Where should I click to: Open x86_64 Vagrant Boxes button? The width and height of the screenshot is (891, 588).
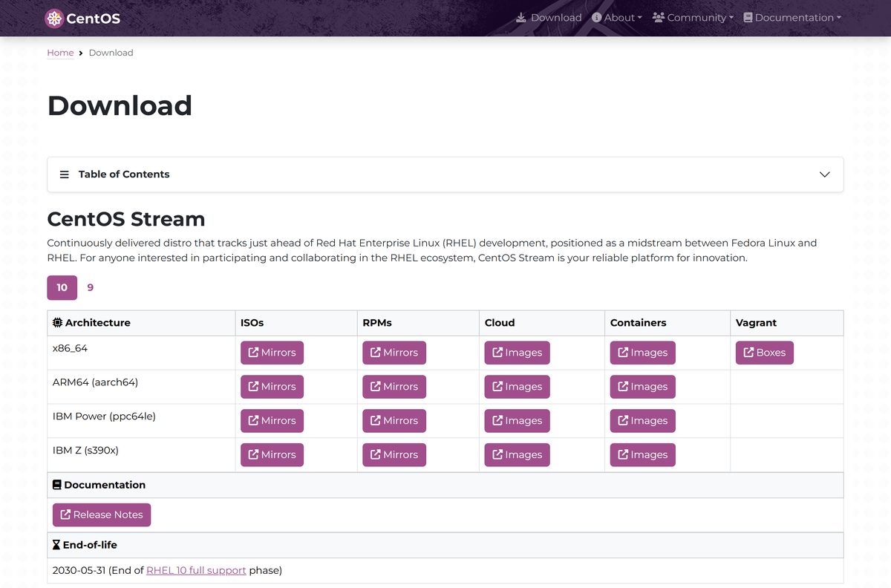pos(765,353)
